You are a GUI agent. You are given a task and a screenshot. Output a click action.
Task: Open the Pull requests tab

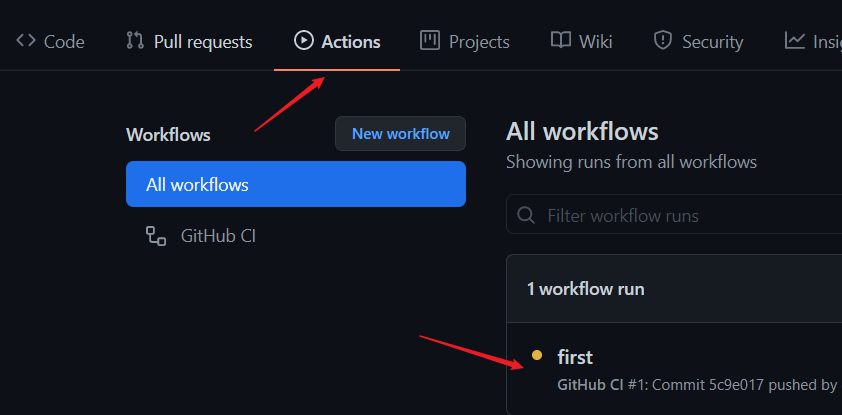(x=202, y=41)
